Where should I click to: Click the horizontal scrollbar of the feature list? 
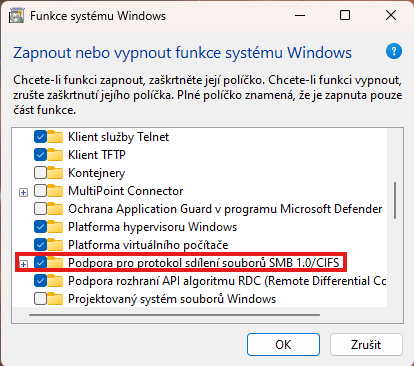[x=174, y=315]
